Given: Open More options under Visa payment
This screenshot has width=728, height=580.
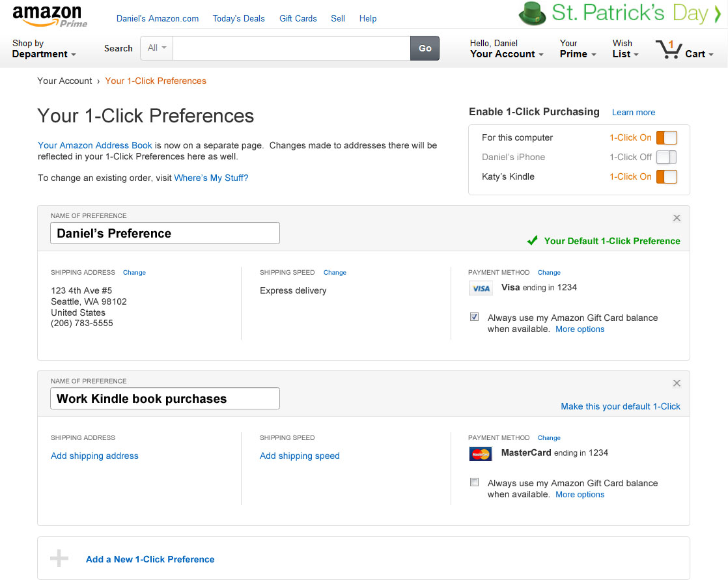Looking at the screenshot, I should pyautogui.click(x=580, y=329).
